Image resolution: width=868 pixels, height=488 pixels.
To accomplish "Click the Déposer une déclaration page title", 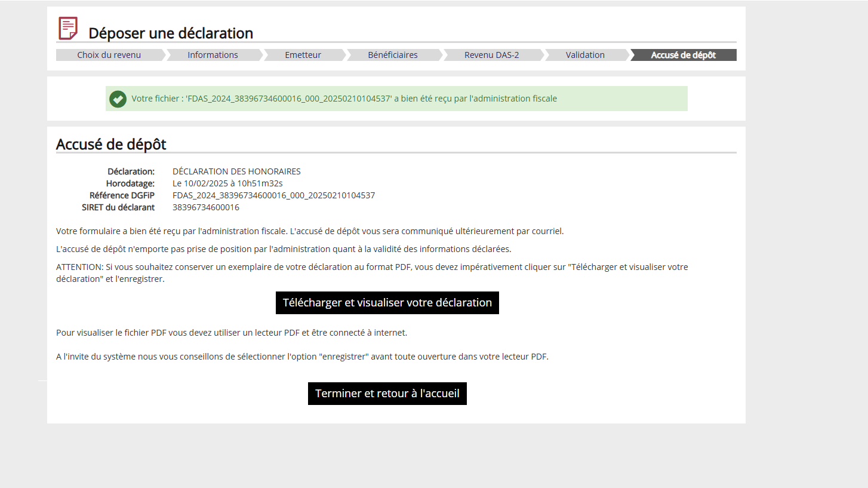I will [x=171, y=33].
